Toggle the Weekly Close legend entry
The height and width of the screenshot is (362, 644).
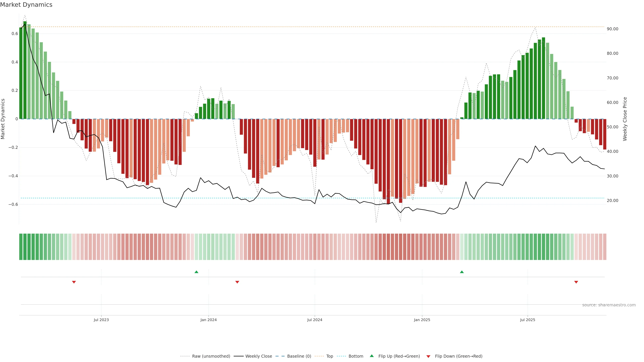[258, 356]
